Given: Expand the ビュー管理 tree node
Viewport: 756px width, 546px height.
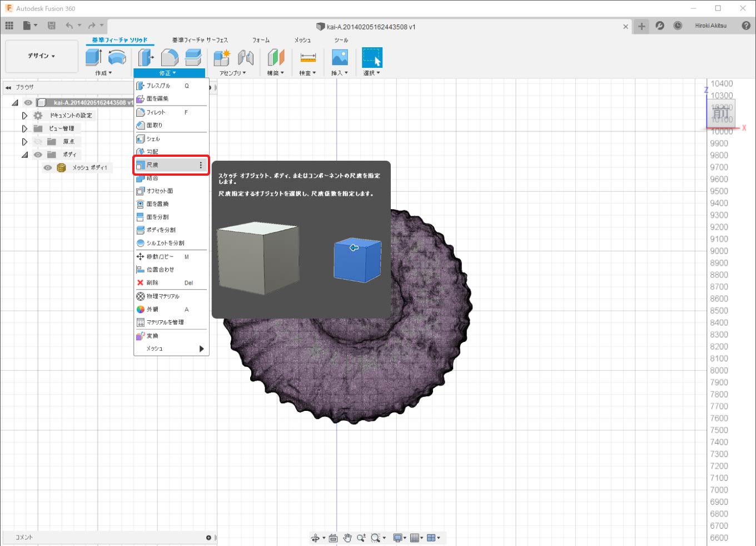Looking at the screenshot, I should point(24,128).
